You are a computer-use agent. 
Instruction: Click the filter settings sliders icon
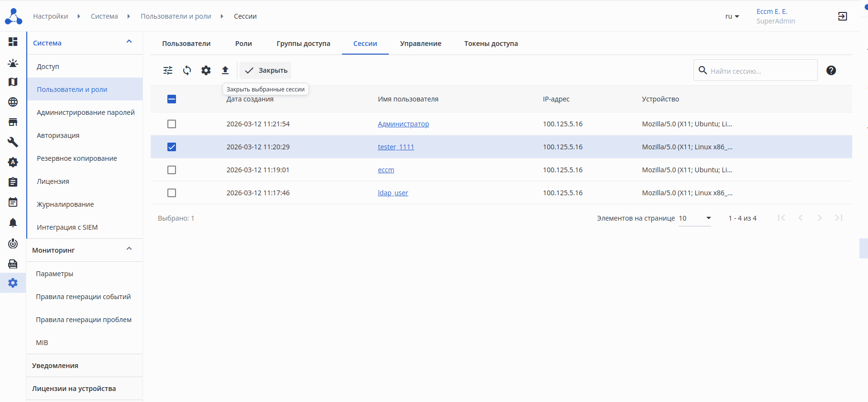pos(168,70)
